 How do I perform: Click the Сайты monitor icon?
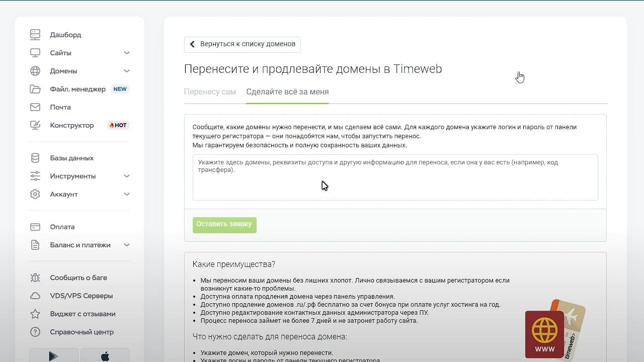tap(35, 53)
